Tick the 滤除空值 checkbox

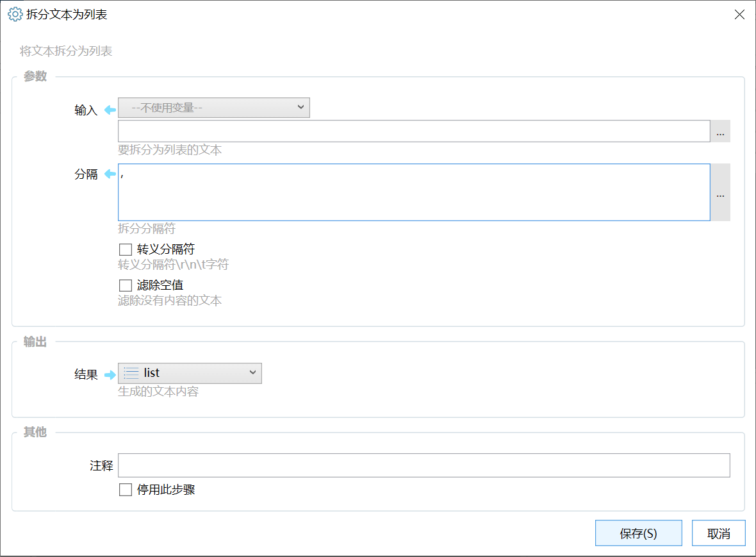(x=126, y=285)
